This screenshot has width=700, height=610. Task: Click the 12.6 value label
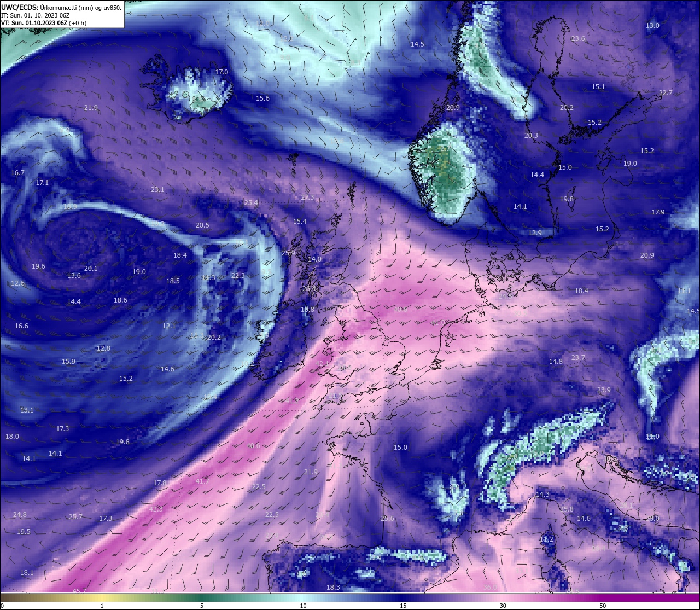[17, 283]
